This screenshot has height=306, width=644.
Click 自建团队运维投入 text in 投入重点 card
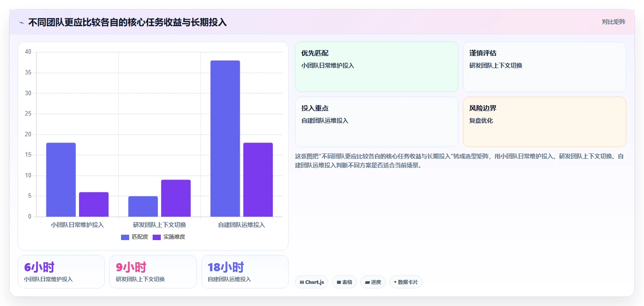(x=325, y=121)
